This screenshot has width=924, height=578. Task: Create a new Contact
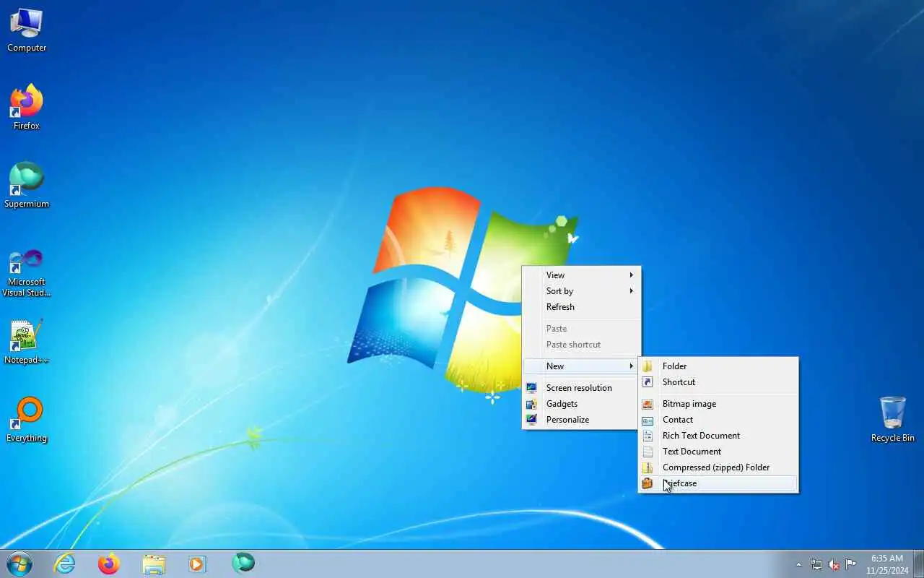(x=718, y=420)
